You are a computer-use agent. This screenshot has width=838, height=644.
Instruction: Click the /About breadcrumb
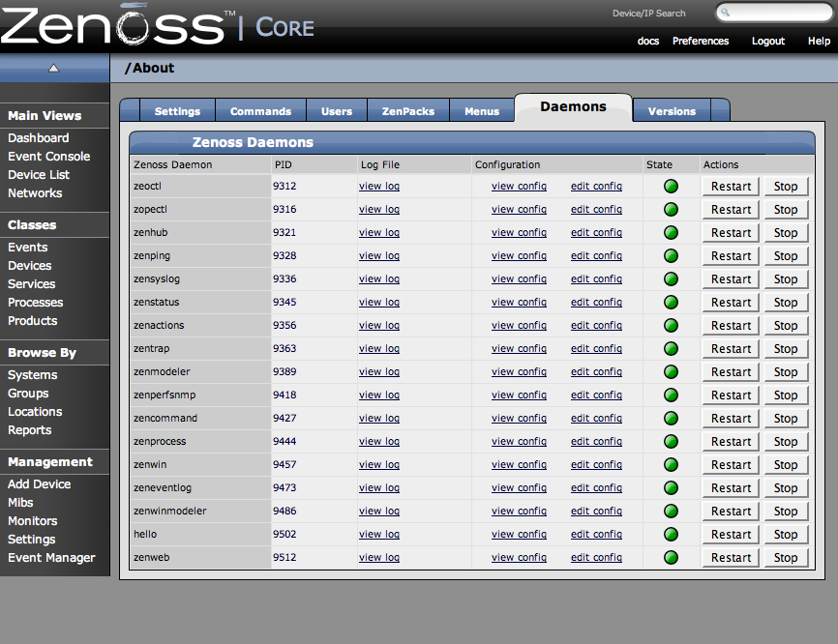pos(149,69)
